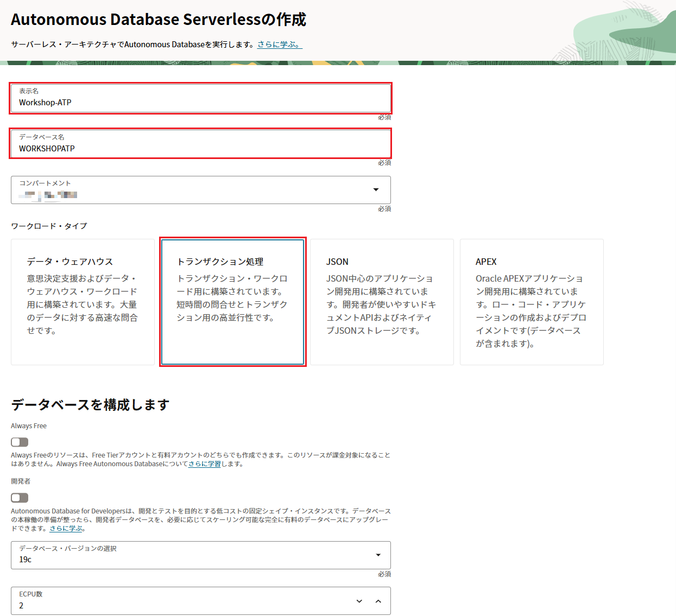The width and height of the screenshot is (676, 616).
Task: Expand the データベース・バージョンの選択 dropdown
Action: 190,555
